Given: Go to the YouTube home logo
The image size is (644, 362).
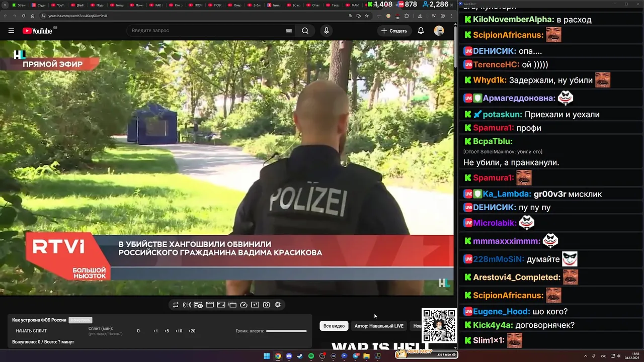Looking at the screenshot, I should tap(38, 31).
